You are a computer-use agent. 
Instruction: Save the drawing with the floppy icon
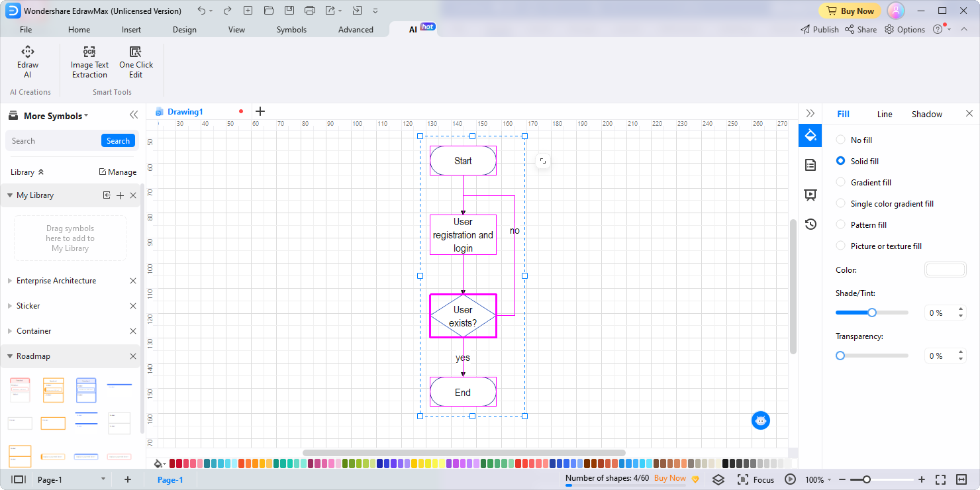289,11
